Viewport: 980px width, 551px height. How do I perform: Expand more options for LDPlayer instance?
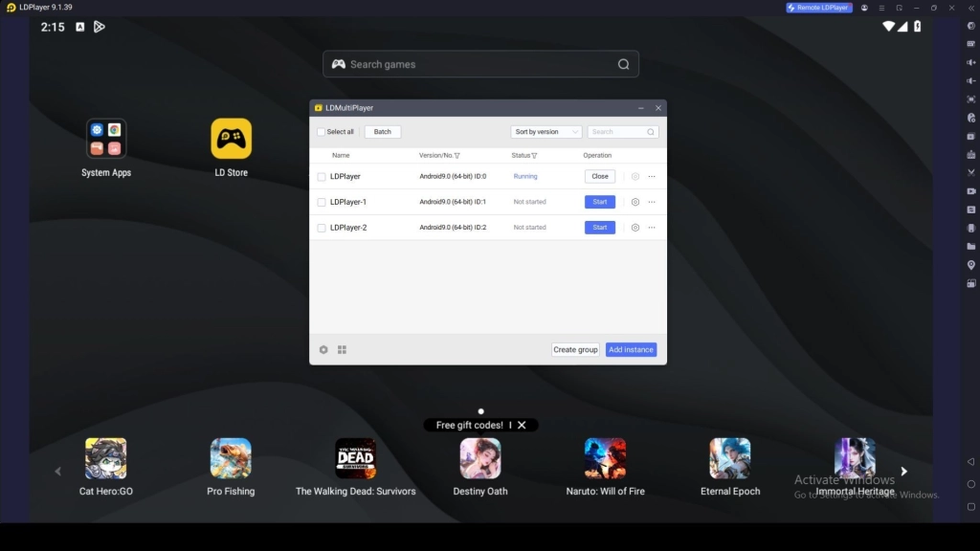(652, 176)
